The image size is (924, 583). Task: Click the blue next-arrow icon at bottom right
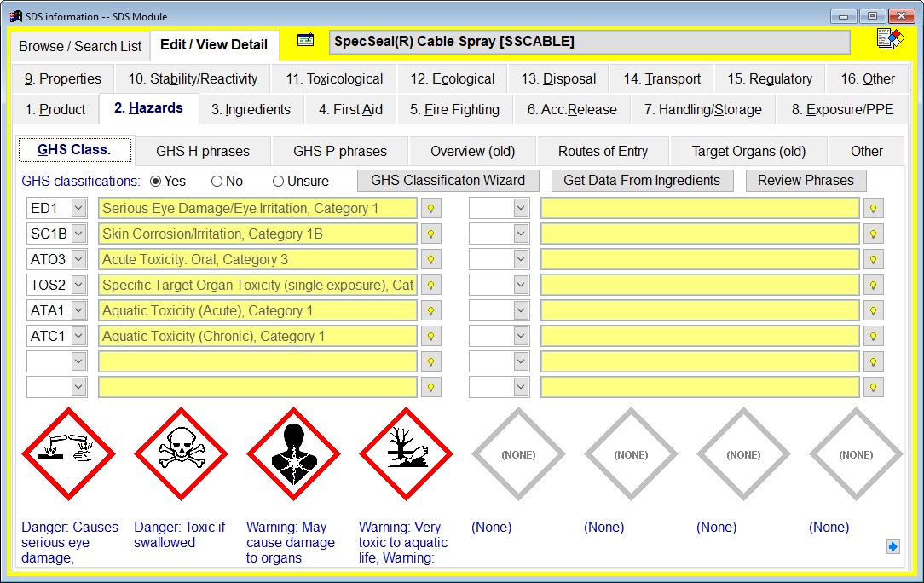[892, 546]
